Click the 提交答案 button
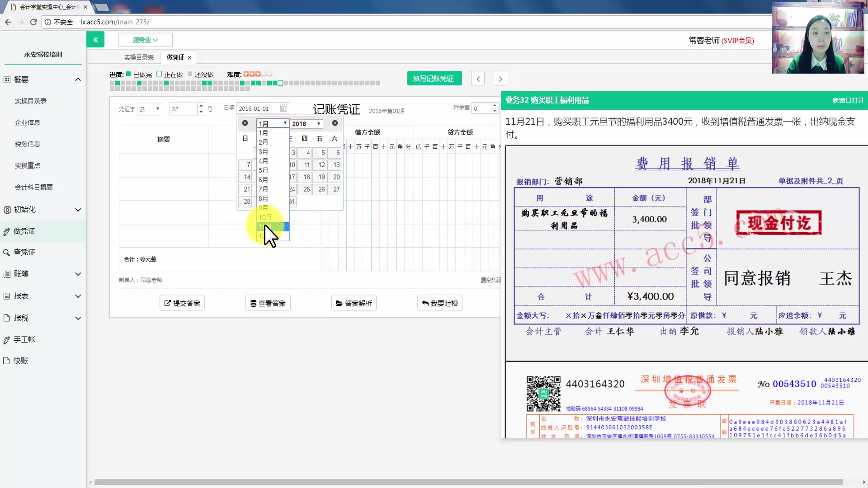Screen dimensions: 868x488 [182, 303]
